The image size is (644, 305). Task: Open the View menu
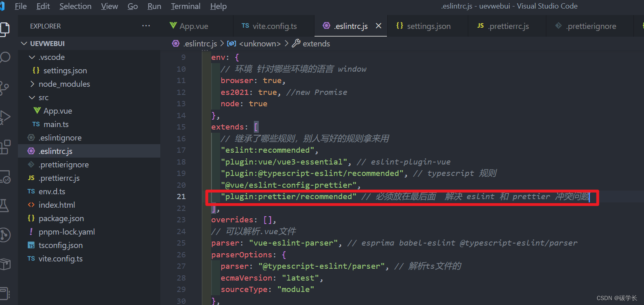tap(109, 6)
